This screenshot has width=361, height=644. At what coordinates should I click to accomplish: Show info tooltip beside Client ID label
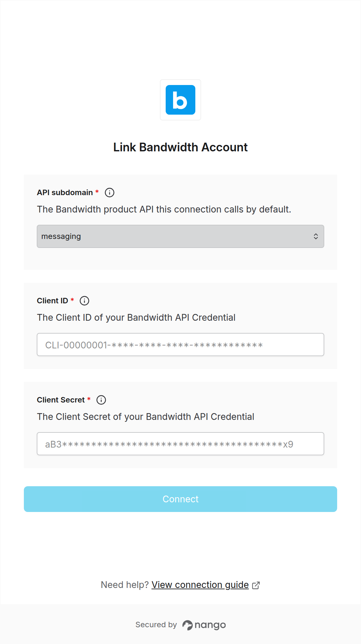(x=84, y=301)
